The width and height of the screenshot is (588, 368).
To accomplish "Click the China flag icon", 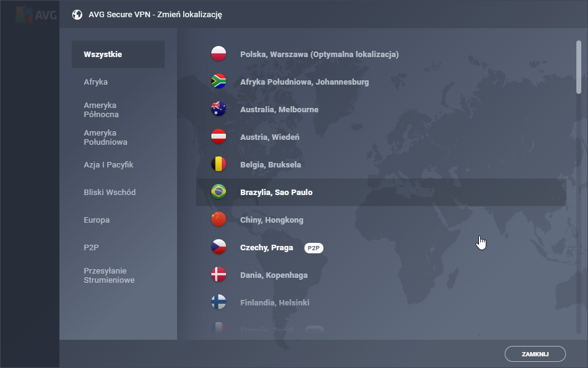I will 219,220.
